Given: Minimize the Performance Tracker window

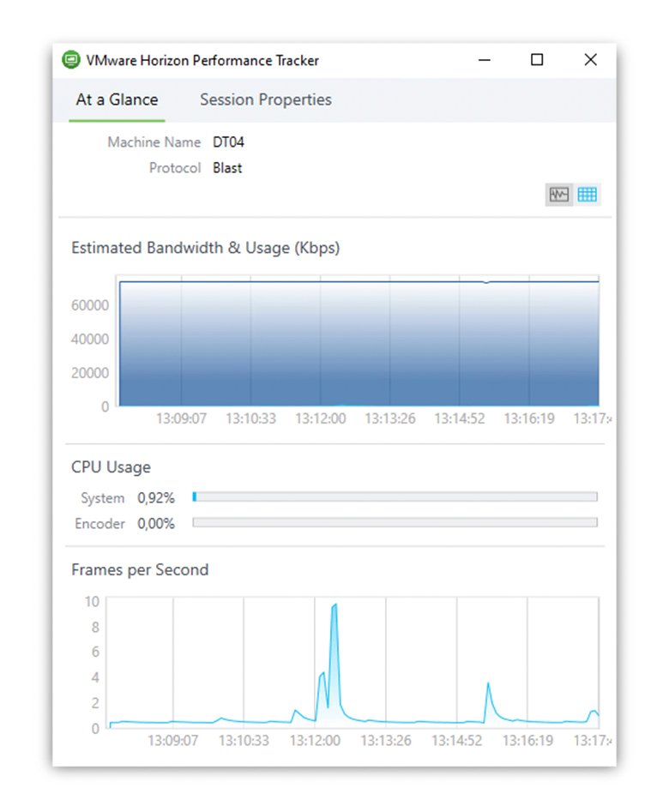Looking at the screenshot, I should click(x=484, y=60).
